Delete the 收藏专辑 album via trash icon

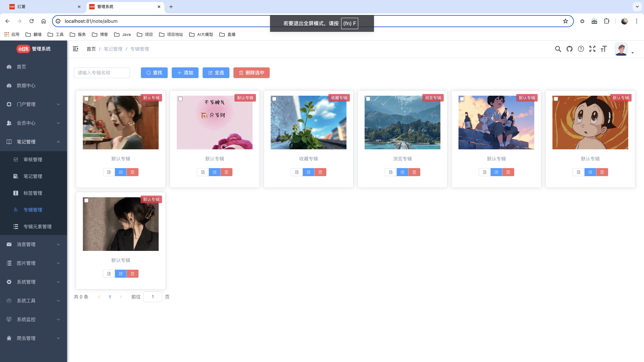(320, 172)
